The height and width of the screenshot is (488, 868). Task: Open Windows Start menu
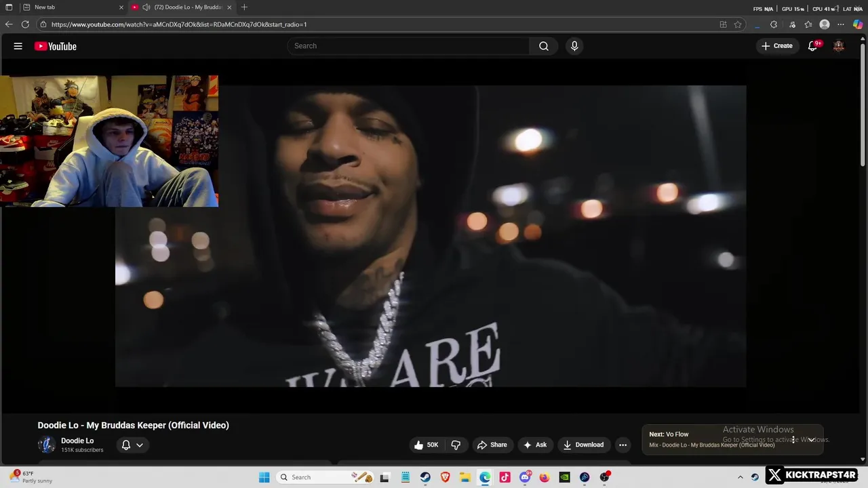tap(264, 477)
